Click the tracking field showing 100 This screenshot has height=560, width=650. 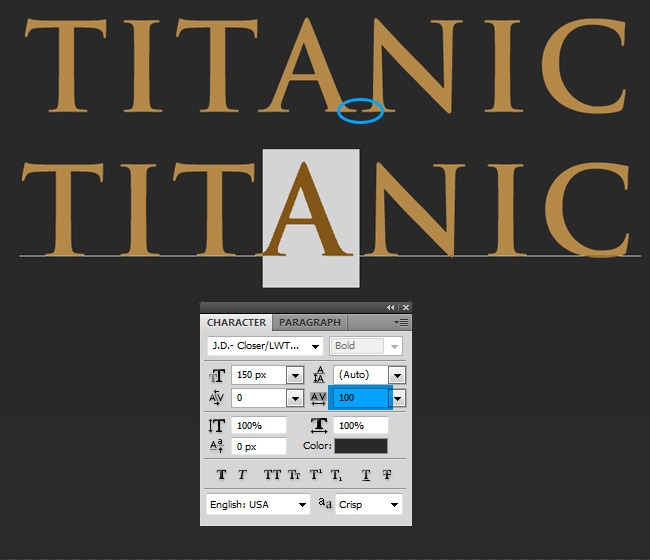coord(361,398)
